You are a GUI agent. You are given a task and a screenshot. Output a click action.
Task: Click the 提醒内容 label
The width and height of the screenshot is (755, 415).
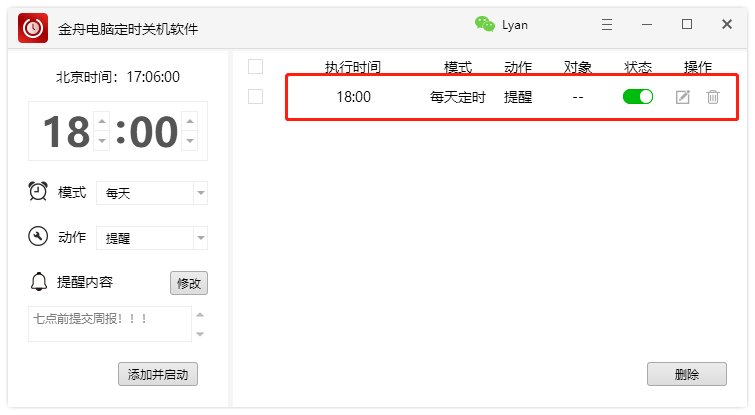click(x=85, y=282)
